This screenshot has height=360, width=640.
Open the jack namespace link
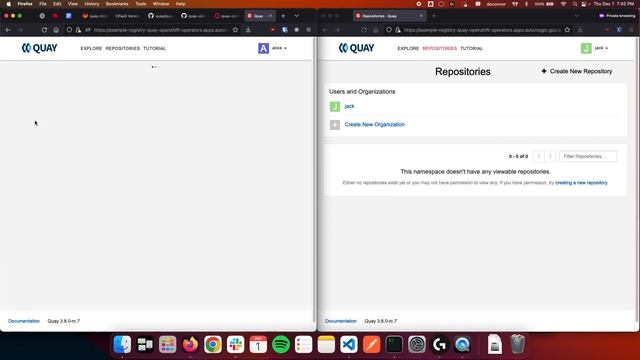coord(349,106)
